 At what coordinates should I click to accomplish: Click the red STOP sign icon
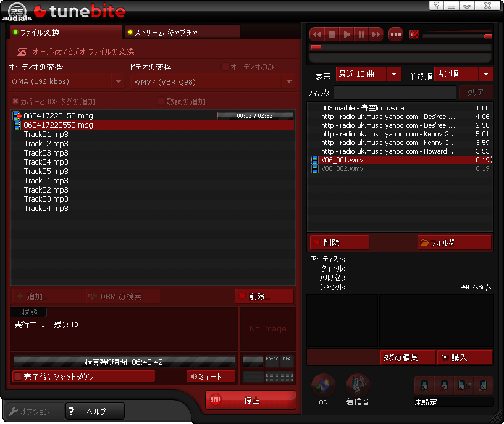tap(216, 399)
